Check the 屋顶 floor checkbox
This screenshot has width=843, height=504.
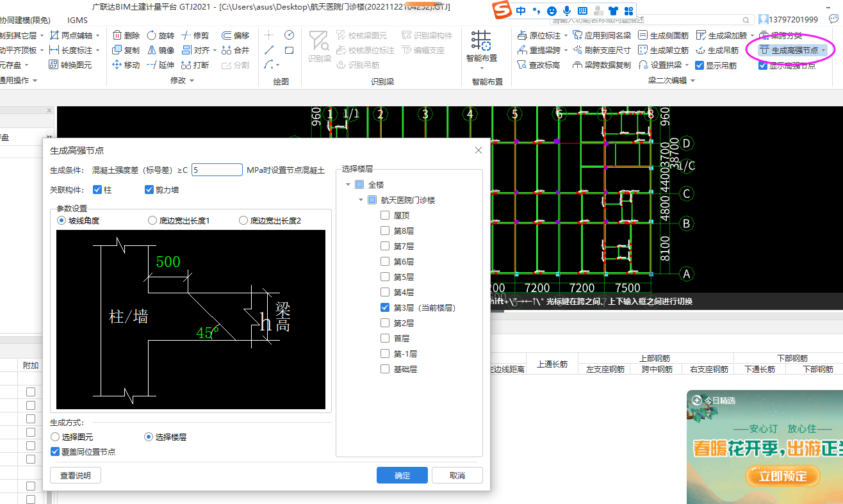385,215
